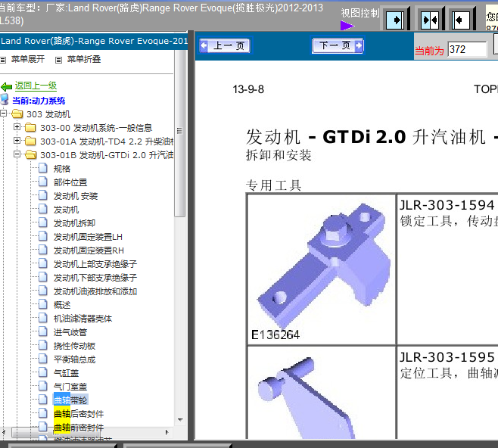Screen dimensions: 498x448
Task: Click the tree panel scroll-left arrow
Action: pyautogui.click(x=4, y=432)
